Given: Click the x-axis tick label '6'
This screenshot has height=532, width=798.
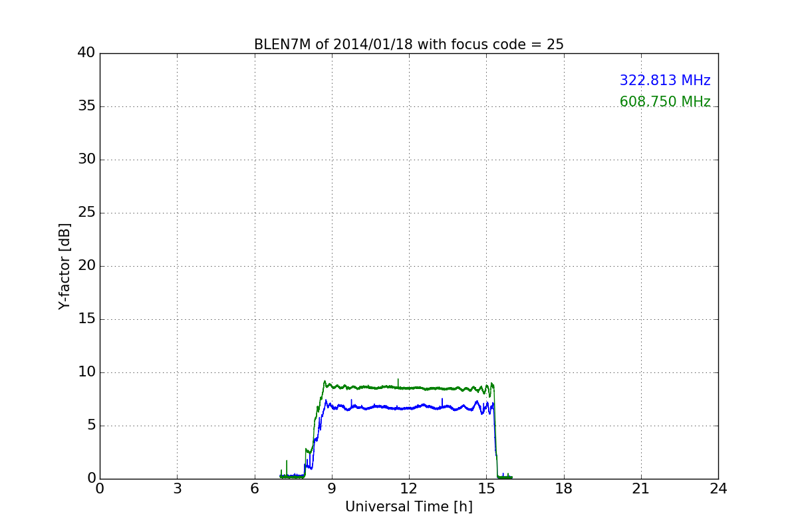Looking at the screenshot, I should point(254,488).
